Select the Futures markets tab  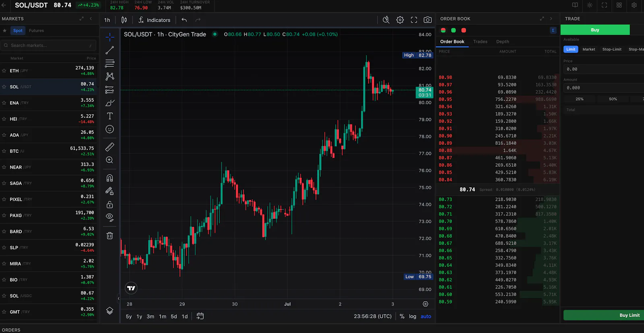36,31
